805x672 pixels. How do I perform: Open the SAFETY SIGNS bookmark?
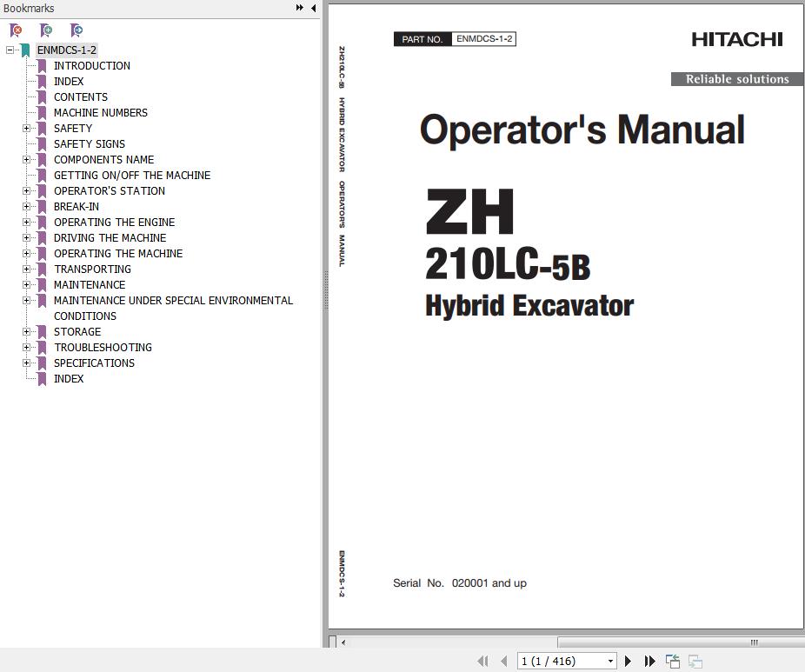pyautogui.click(x=90, y=144)
